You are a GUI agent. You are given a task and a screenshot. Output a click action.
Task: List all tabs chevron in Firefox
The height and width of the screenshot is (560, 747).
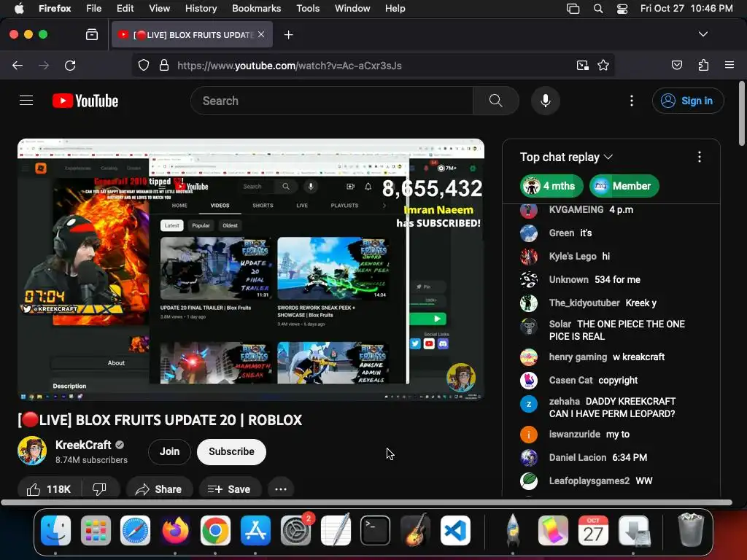(x=703, y=34)
